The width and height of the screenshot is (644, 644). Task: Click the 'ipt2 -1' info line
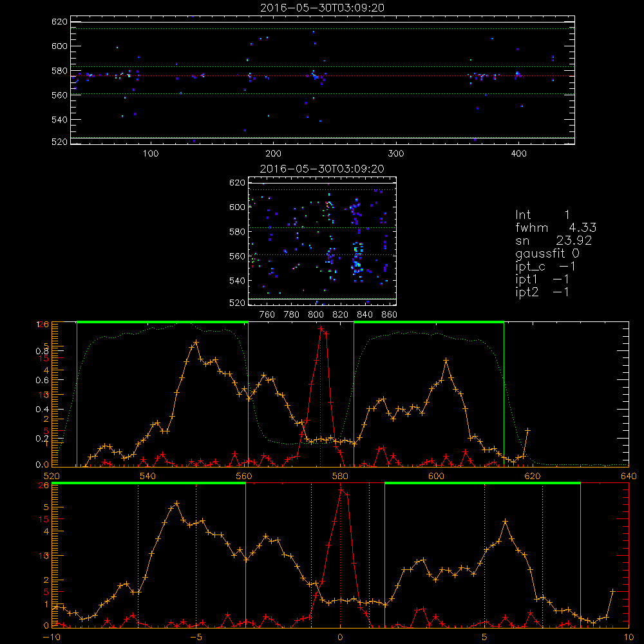542,292
